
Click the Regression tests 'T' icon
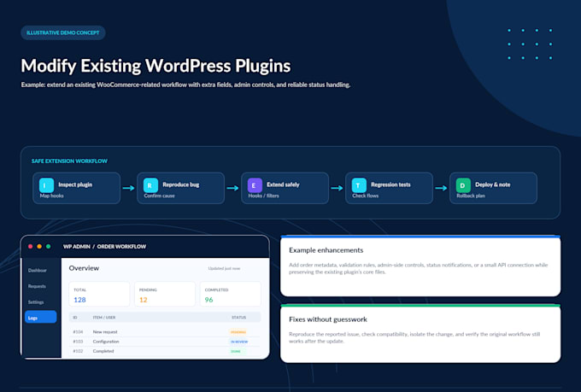tap(359, 184)
